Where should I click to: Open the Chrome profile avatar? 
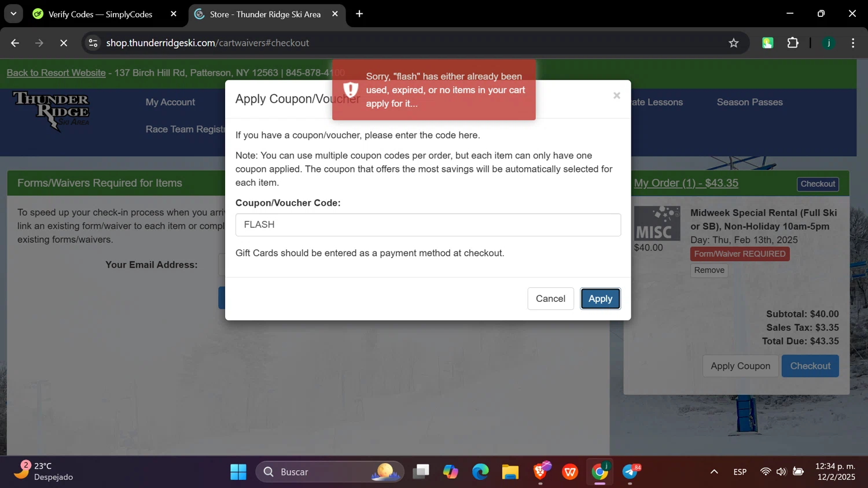tap(829, 43)
